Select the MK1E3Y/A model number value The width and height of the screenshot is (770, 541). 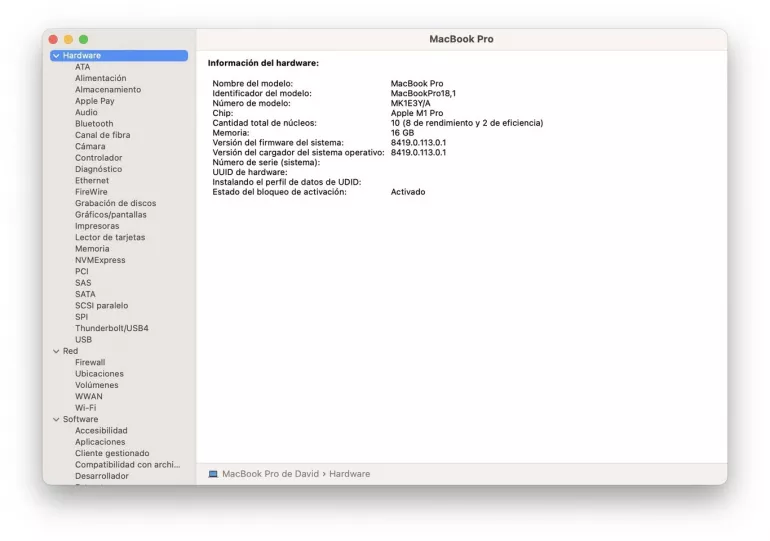411,104
